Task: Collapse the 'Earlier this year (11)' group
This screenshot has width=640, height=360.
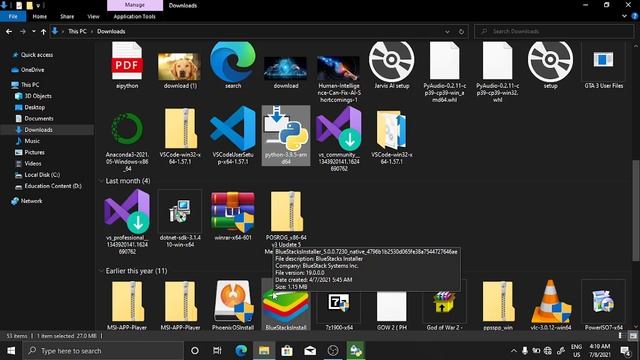Action: (101, 271)
